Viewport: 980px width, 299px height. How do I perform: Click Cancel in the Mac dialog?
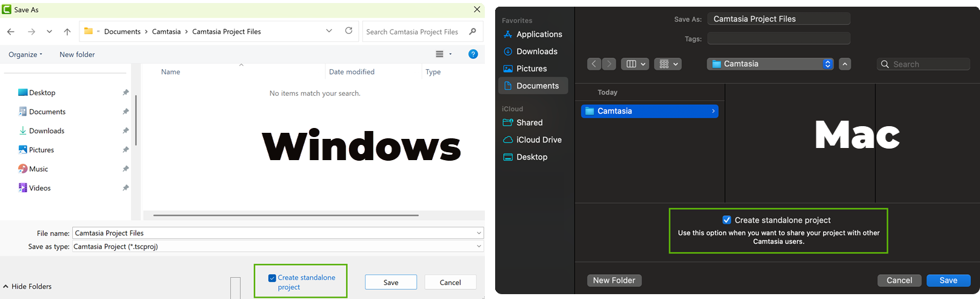tap(899, 280)
